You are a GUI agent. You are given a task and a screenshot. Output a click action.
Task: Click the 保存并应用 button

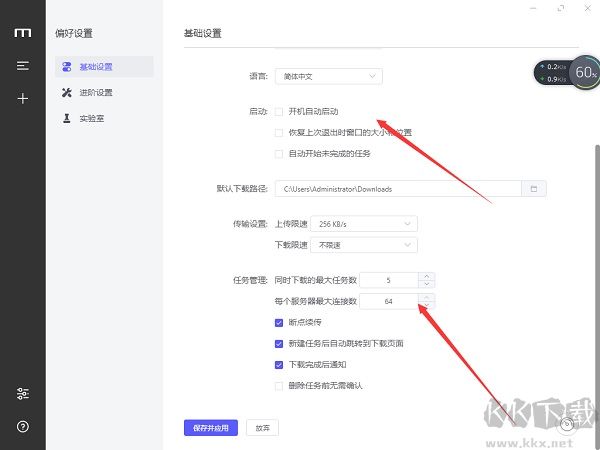pyautogui.click(x=211, y=428)
